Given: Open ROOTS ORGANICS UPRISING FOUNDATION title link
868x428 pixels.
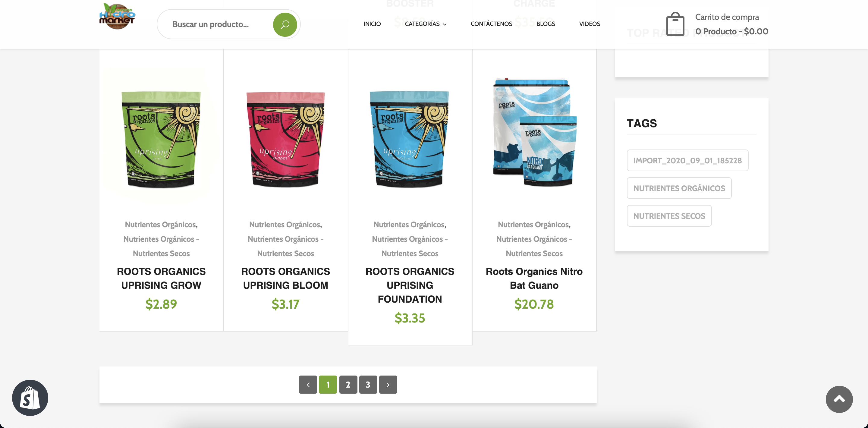Looking at the screenshot, I should pyautogui.click(x=410, y=285).
